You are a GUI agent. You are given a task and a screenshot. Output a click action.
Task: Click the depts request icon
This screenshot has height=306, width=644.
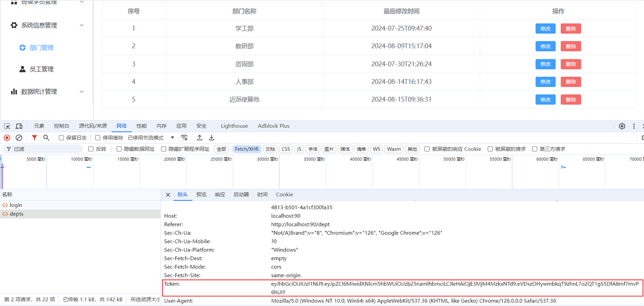5,214
